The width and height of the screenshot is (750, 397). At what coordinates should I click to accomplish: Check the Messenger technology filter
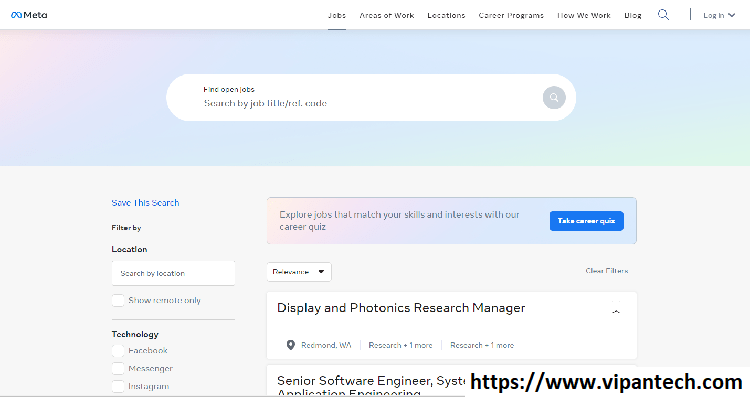tap(118, 369)
